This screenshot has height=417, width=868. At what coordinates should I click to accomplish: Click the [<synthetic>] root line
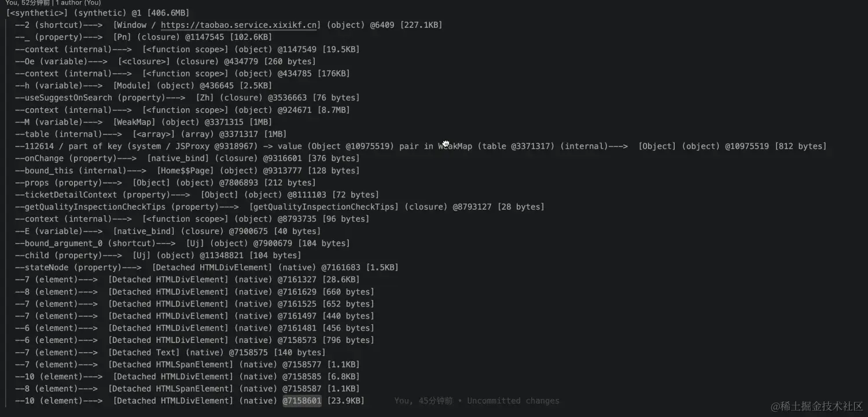[97, 13]
